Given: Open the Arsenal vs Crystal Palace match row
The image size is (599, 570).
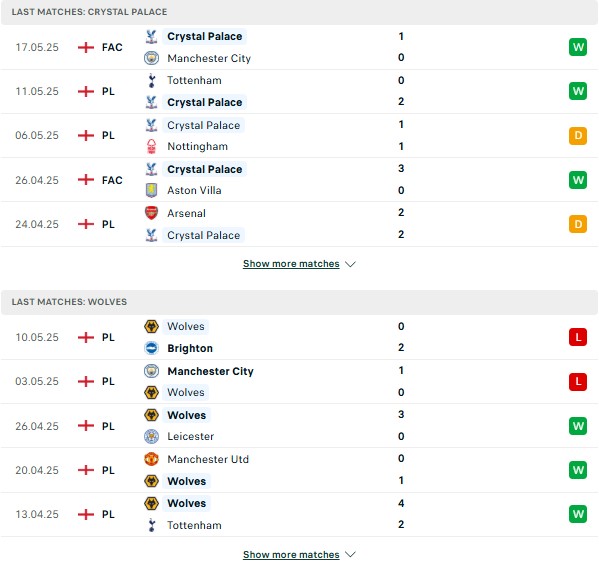Looking at the screenshot, I should pos(300,224).
